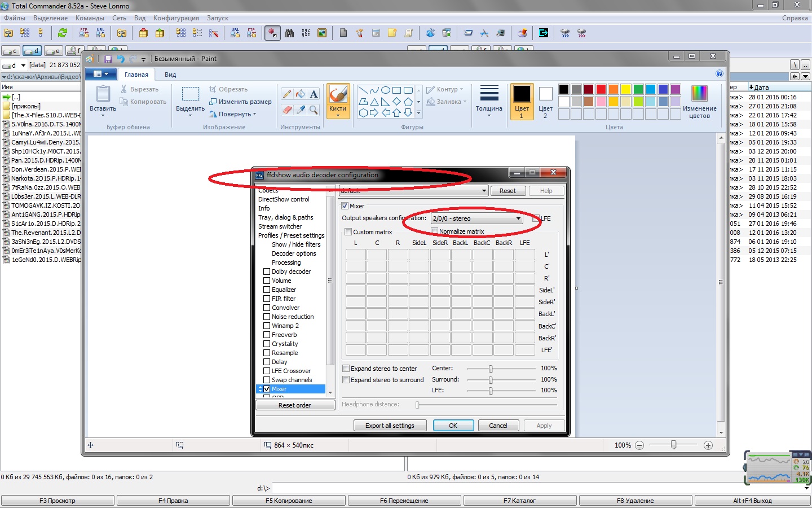The image size is (812, 508).
Task: Pick the yellow color swatch in the palette
Action: click(x=625, y=89)
